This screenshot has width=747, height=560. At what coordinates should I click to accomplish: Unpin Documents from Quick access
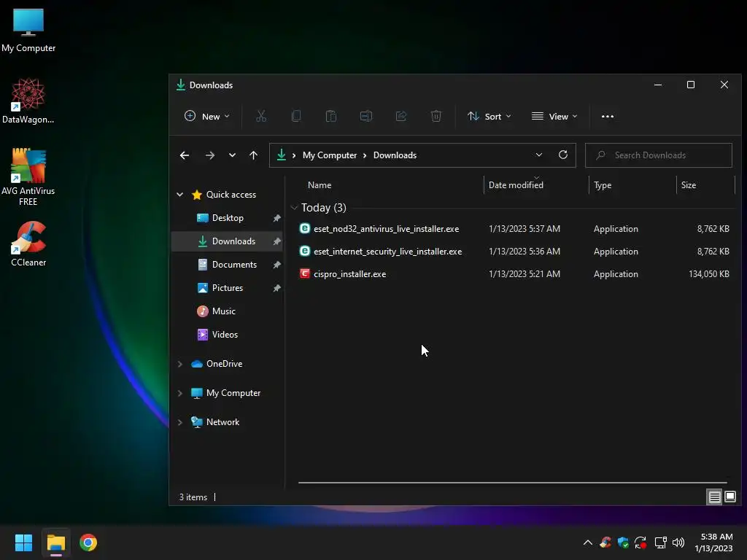click(x=276, y=265)
